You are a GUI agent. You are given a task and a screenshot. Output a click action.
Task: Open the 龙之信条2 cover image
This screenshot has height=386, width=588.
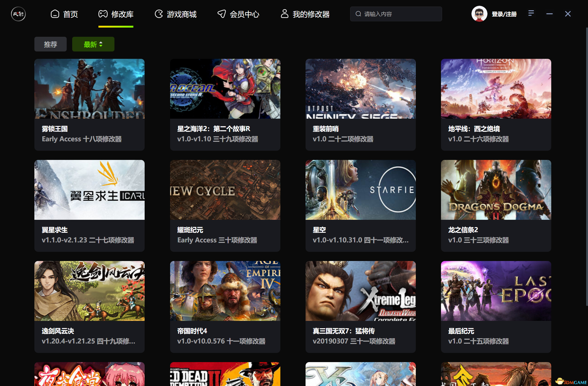[x=496, y=190]
